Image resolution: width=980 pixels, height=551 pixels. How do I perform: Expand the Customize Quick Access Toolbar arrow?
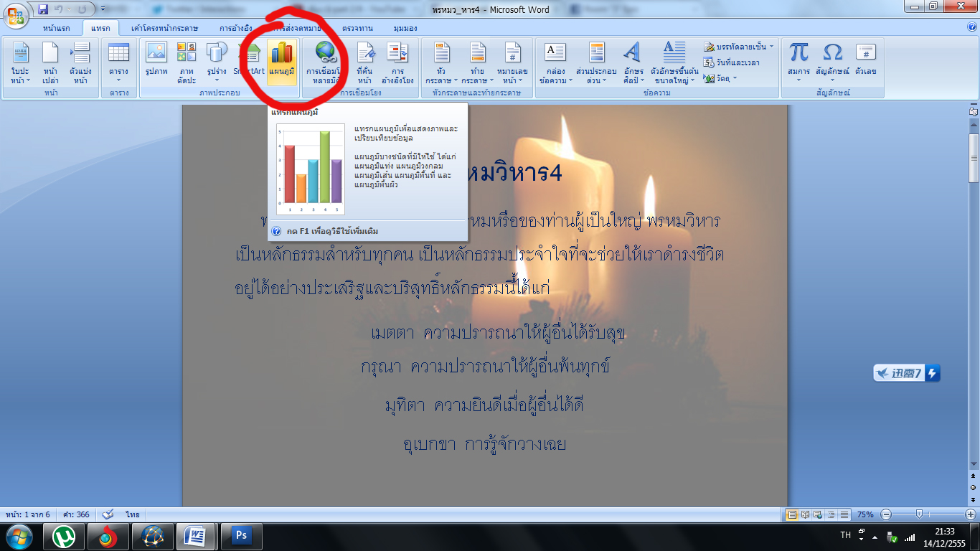(101, 10)
